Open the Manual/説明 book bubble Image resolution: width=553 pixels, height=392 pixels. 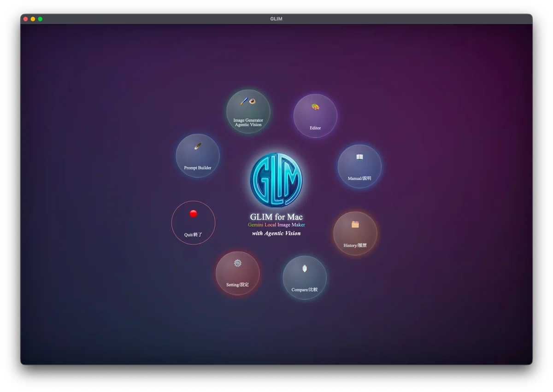pyautogui.click(x=359, y=166)
